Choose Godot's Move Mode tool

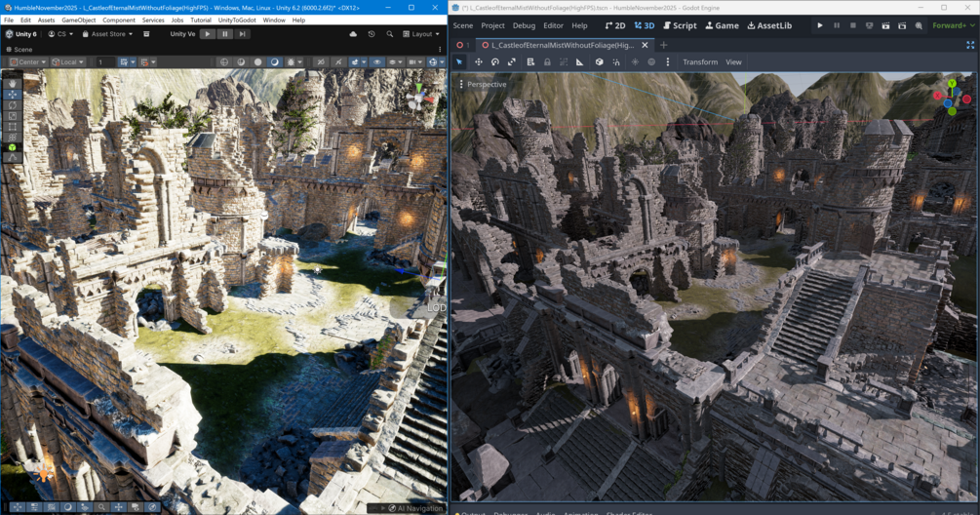coord(478,61)
